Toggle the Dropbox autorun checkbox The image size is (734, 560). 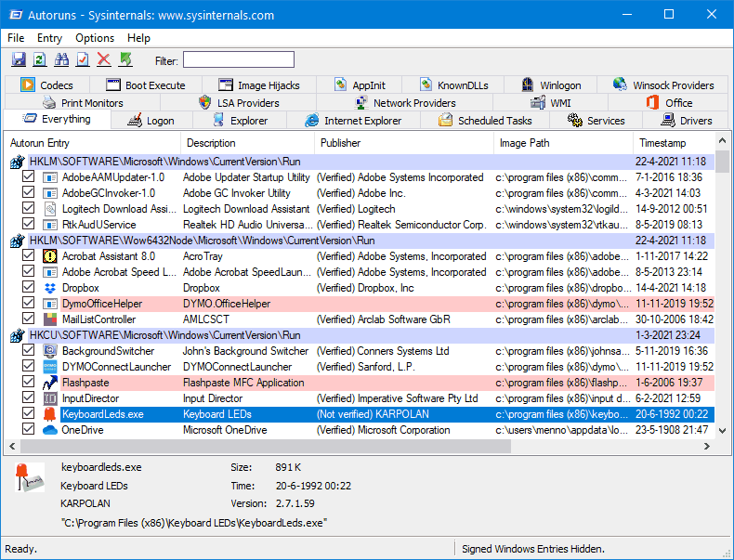[x=28, y=287]
